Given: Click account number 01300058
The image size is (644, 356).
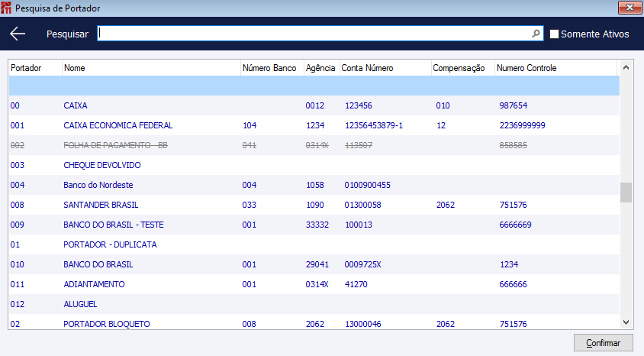Looking at the screenshot, I should click(x=362, y=205).
